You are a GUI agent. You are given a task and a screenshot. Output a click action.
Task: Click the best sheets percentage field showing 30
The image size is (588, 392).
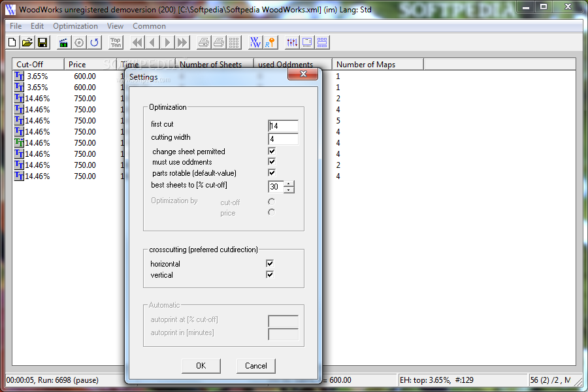[x=276, y=186]
